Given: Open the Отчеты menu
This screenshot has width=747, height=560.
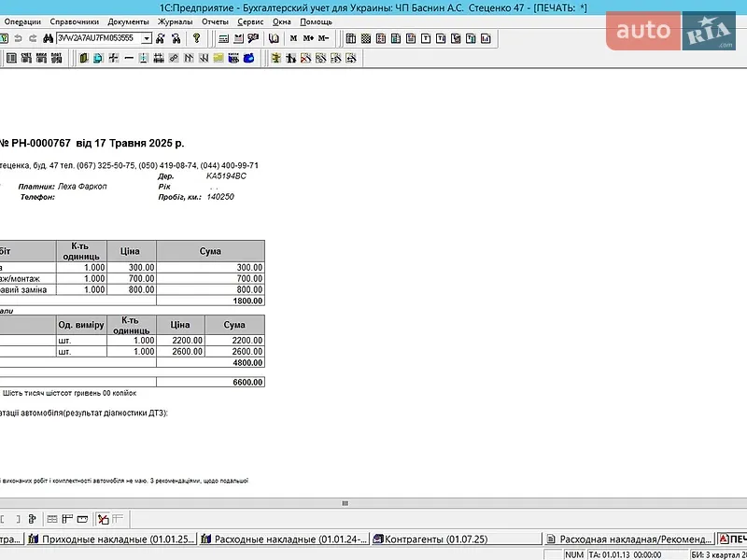Looking at the screenshot, I should [x=215, y=21].
